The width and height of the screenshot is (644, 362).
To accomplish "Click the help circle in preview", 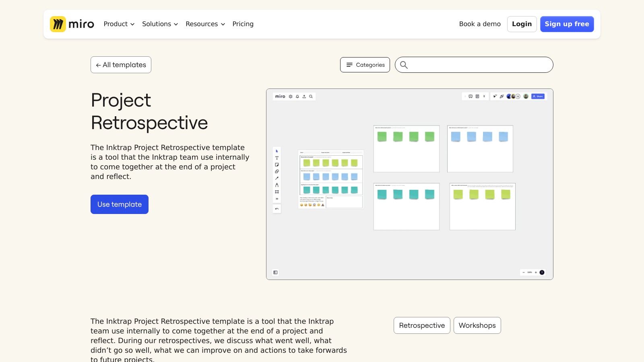I will [542, 272].
